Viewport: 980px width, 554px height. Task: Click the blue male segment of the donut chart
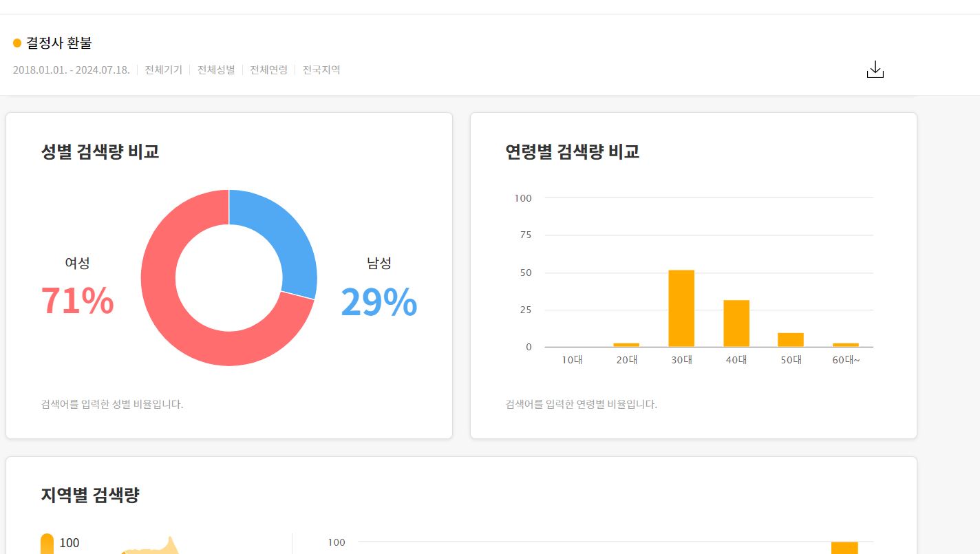click(x=282, y=234)
